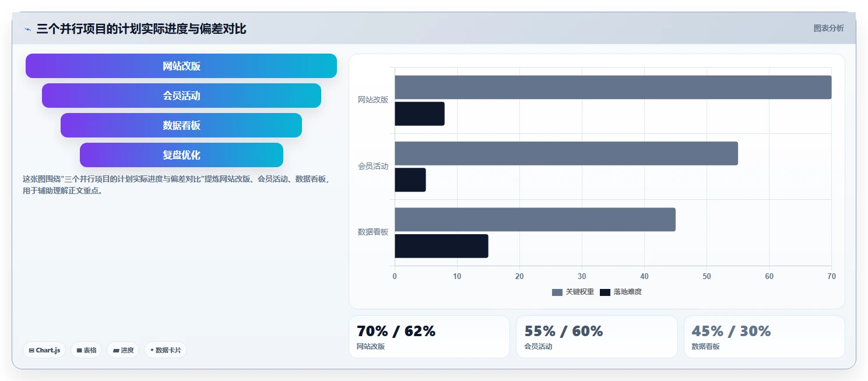Click the 进度 tag icon
868x381 pixels.
point(116,351)
